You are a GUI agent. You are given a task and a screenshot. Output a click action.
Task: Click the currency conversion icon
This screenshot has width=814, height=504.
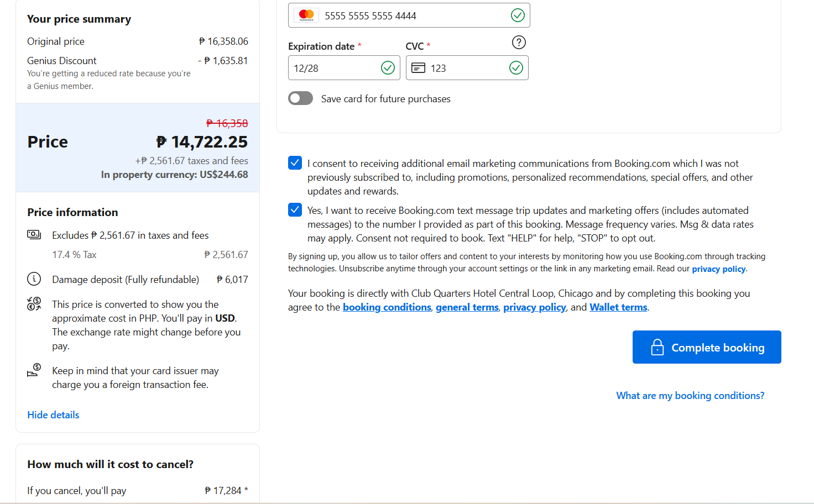coord(34,304)
